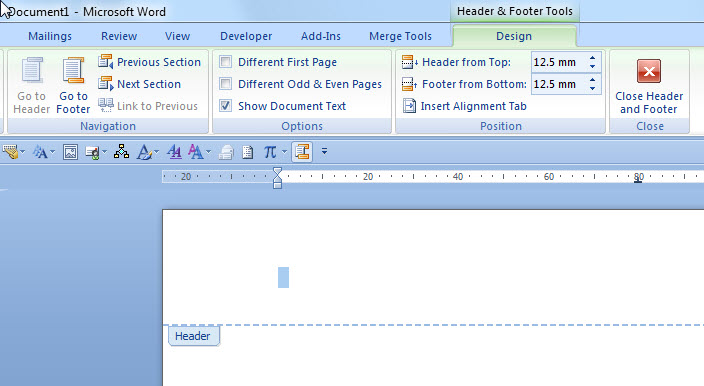704x386 pixels.
Task: Go to Next Section
Action: tap(140, 84)
